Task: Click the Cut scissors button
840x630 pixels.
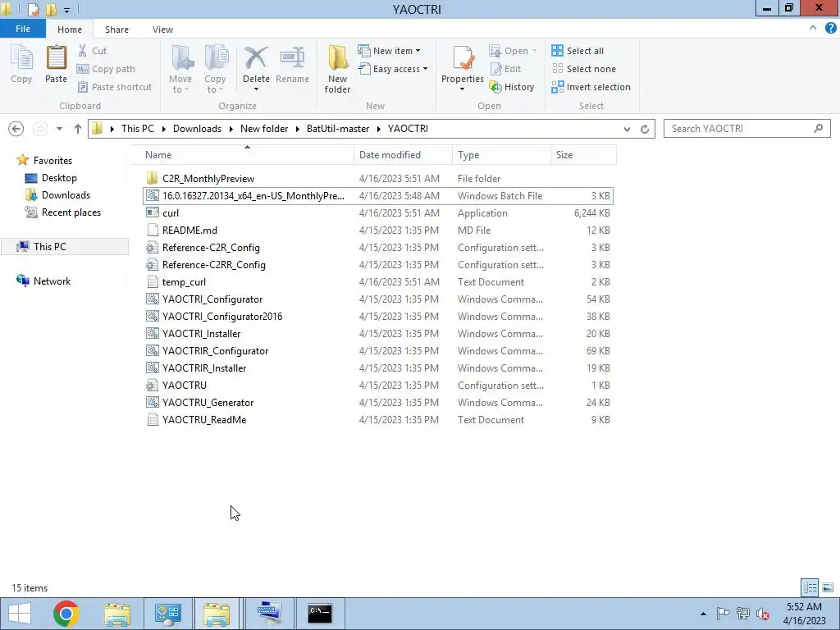Action: tap(92, 51)
